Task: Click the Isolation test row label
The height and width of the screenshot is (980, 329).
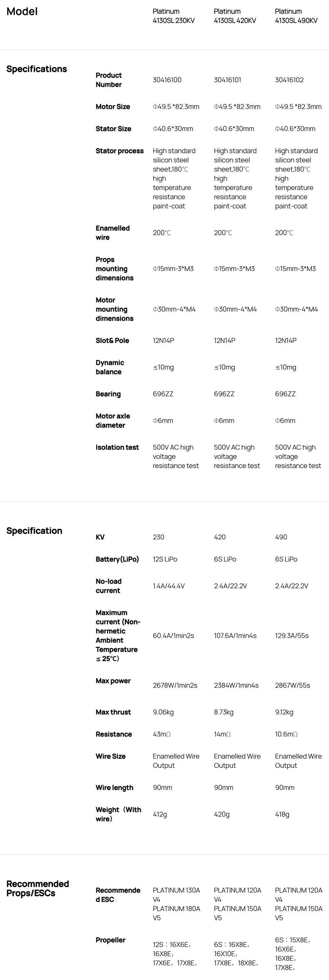Action: click(117, 447)
